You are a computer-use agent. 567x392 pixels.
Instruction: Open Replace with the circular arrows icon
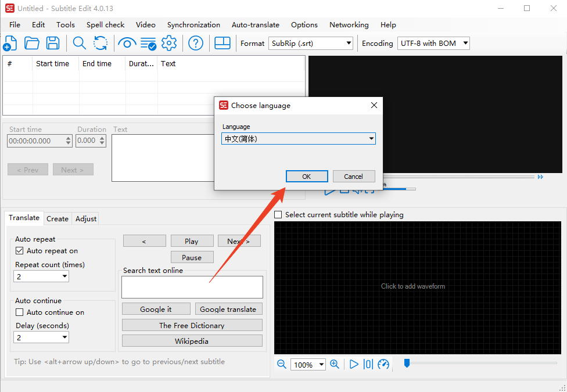(x=100, y=44)
